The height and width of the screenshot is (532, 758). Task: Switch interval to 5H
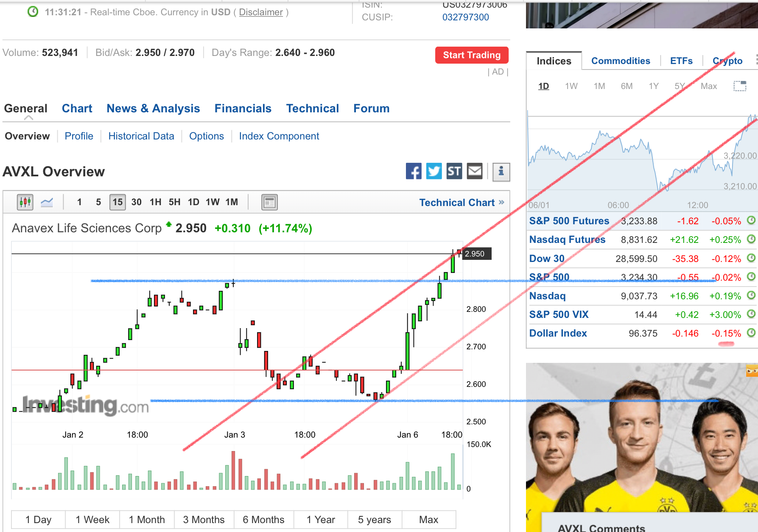(x=174, y=202)
